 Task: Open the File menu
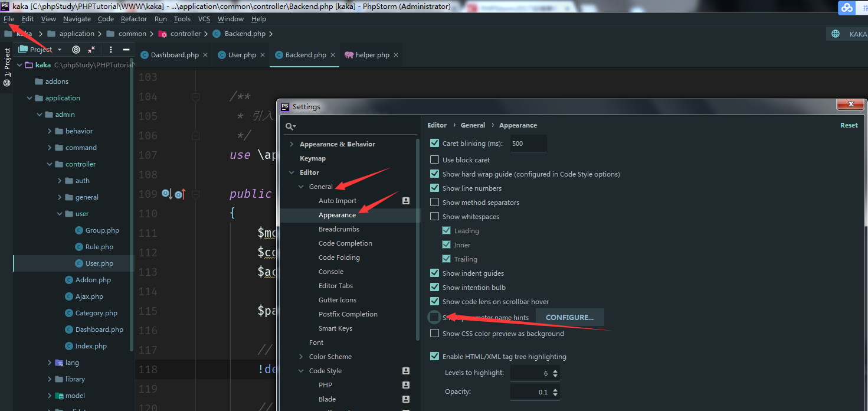point(9,19)
